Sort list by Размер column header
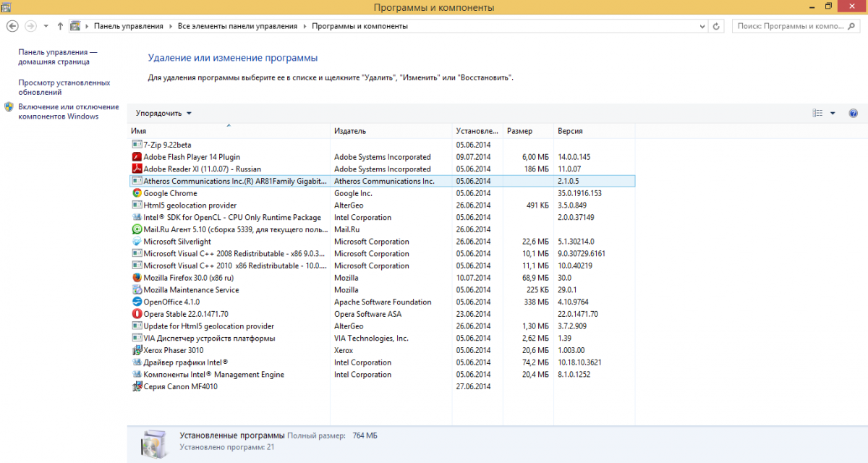Viewport: 868px width, 463px height. (519, 131)
